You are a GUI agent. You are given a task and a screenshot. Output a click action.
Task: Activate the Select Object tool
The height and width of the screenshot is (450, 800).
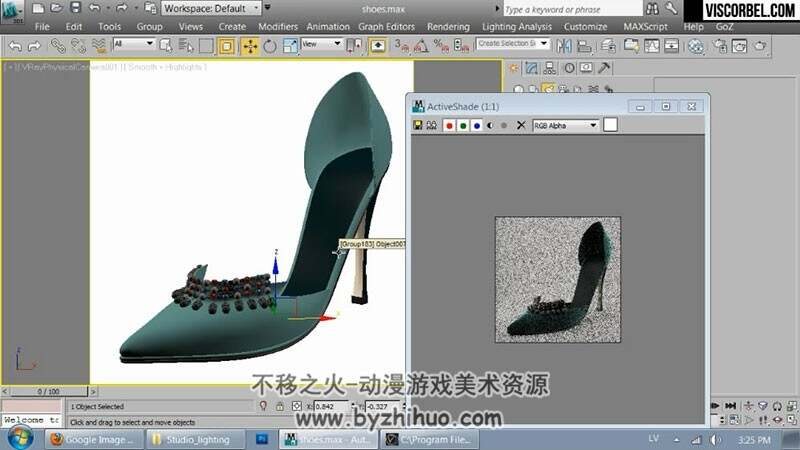[x=166, y=46]
